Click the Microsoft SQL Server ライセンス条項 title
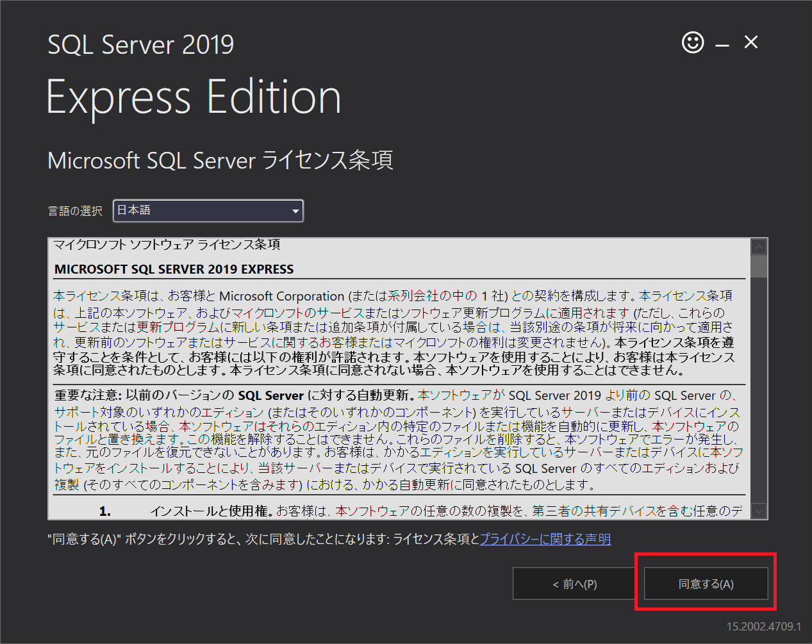This screenshot has height=644, width=812. pyautogui.click(x=220, y=160)
